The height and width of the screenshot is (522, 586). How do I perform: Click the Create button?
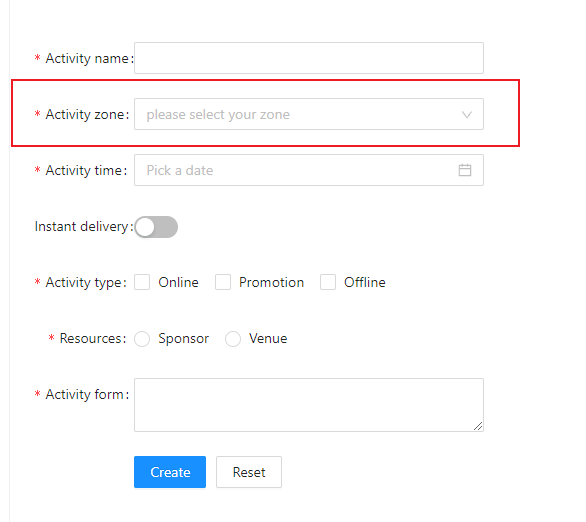170,472
